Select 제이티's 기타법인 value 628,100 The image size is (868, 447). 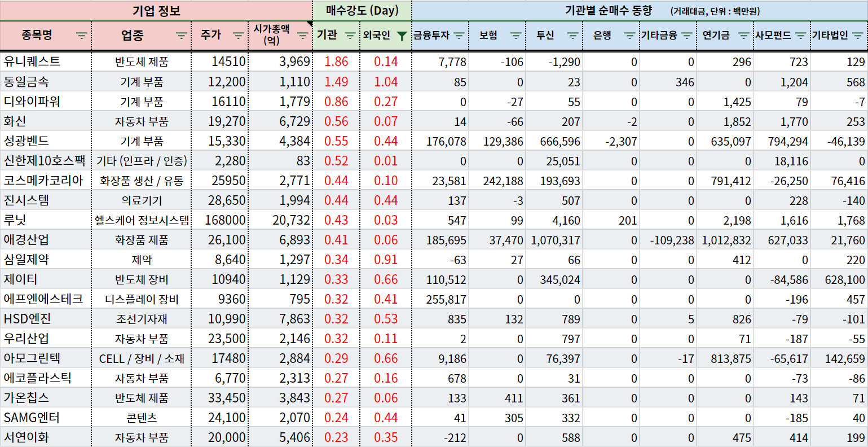pos(839,279)
